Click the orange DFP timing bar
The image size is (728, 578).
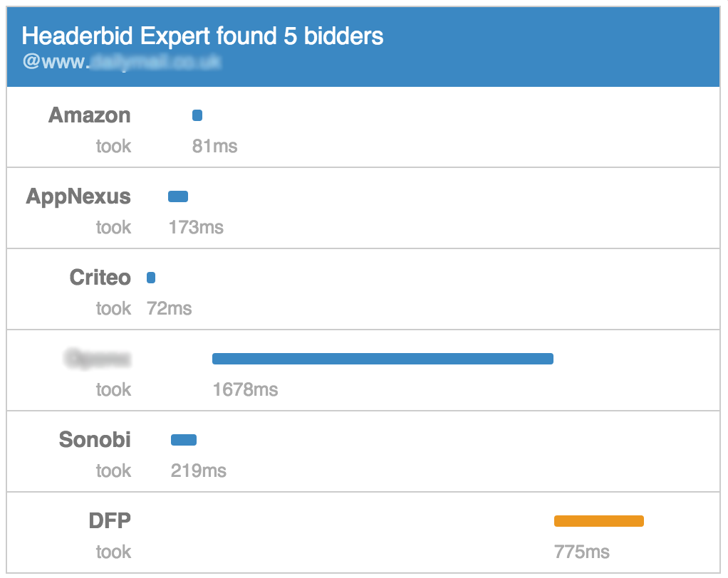click(x=598, y=520)
